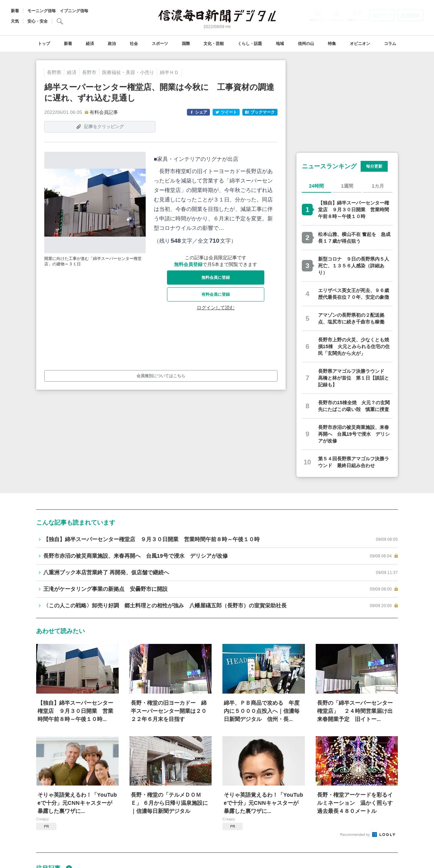This screenshot has height=868, width=434.
Task: Click the 無料会員に登録 green button
Action: (216, 278)
